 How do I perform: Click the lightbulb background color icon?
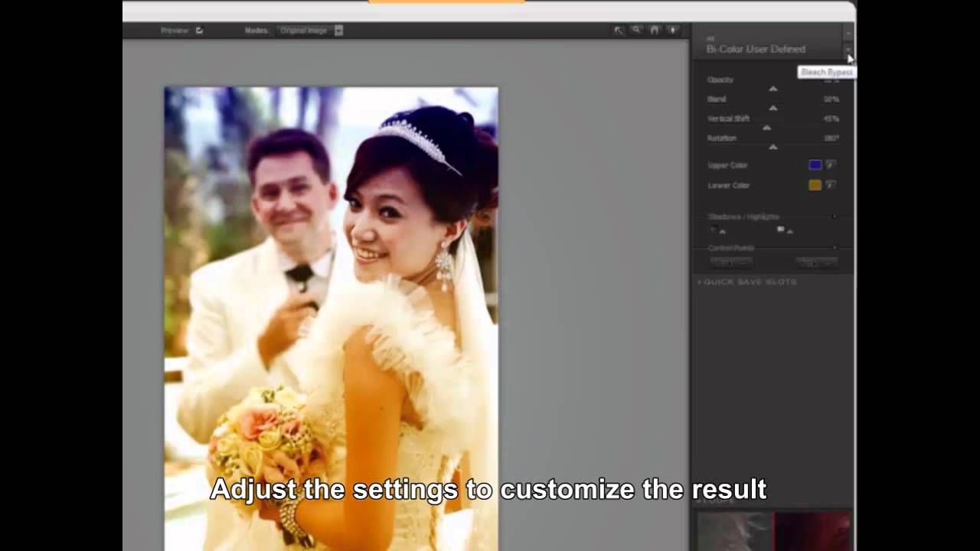click(672, 31)
